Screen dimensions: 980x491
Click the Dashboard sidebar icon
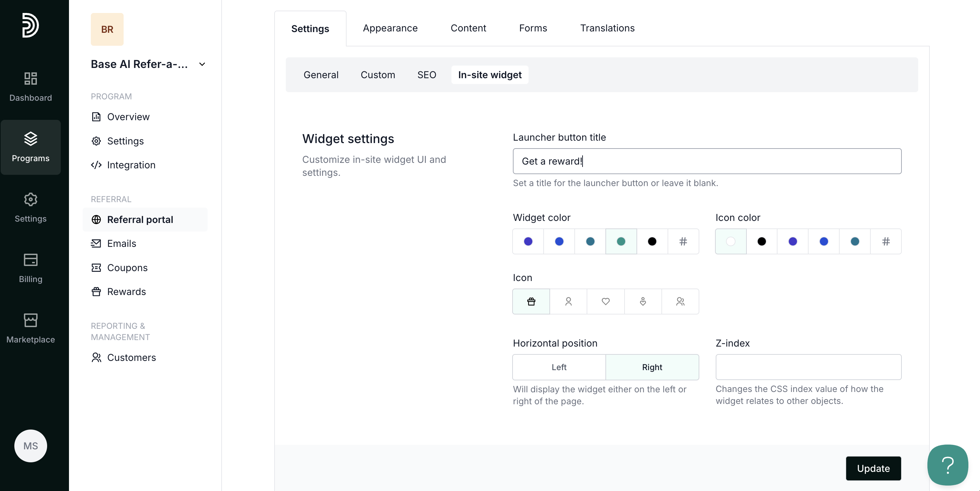(30, 87)
